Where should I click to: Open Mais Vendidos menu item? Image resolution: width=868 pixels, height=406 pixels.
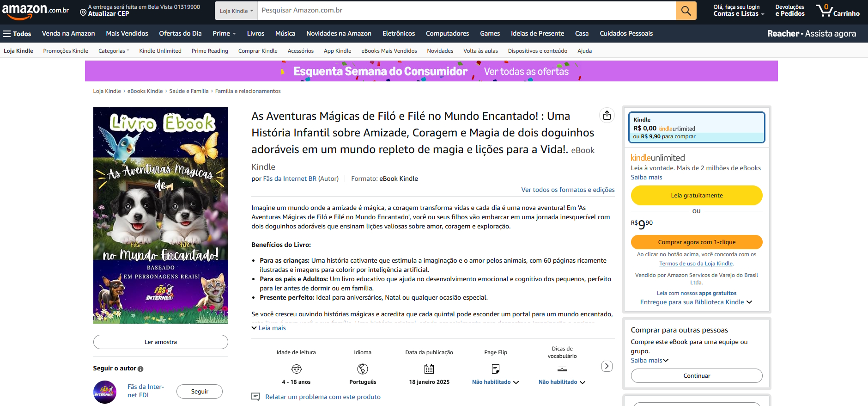(127, 34)
